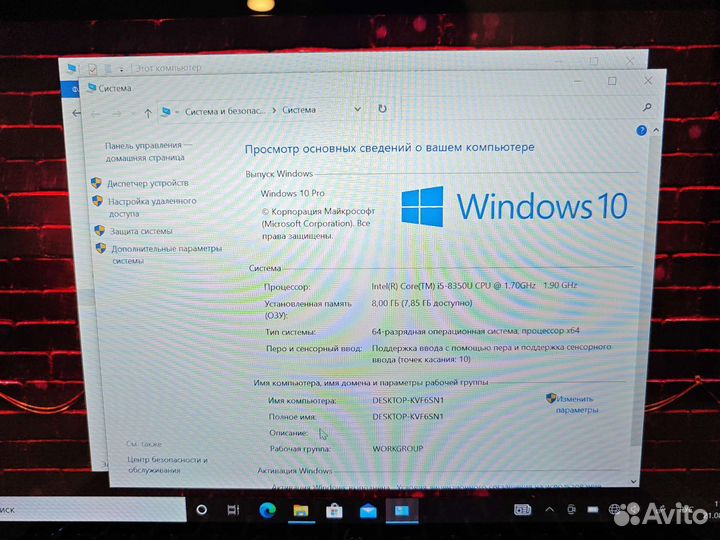The height and width of the screenshot is (540, 720).
Task: Open remote access settings (Настройка удаленного доступа)
Action: coord(152,207)
